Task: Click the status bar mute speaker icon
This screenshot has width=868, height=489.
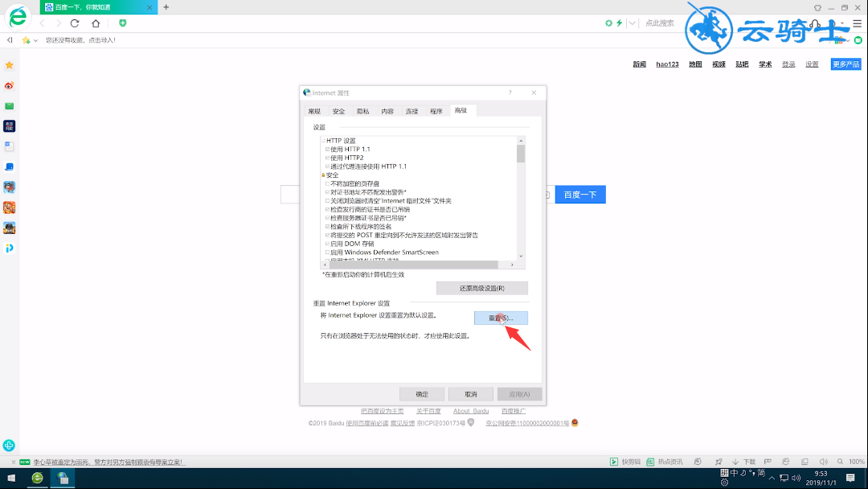Action: (x=824, y=462)
